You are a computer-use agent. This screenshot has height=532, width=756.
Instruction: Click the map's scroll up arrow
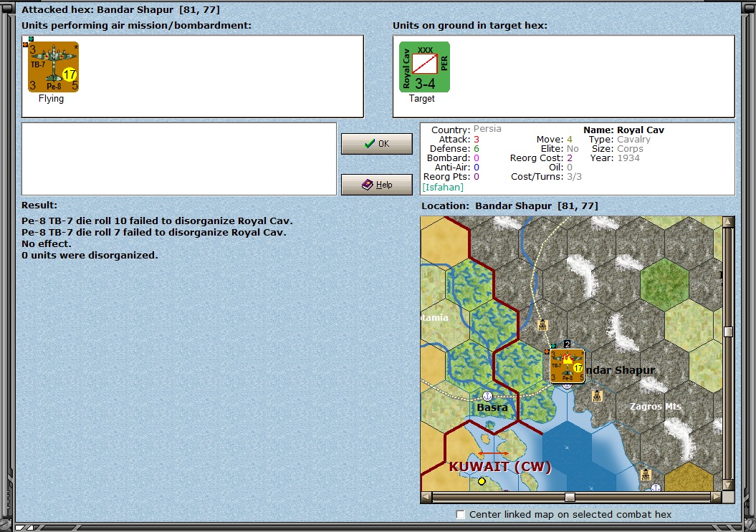[729, 222]
